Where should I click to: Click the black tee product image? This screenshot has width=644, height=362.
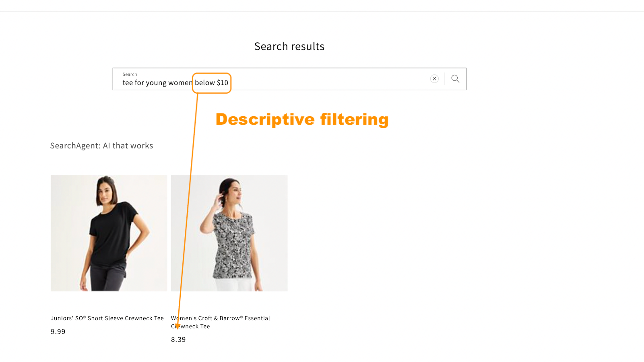pos(109,232)
